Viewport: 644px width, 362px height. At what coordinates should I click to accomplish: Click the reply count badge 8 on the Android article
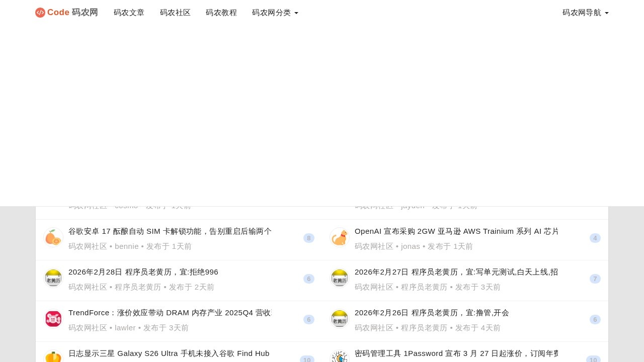[x=308, y=238]
